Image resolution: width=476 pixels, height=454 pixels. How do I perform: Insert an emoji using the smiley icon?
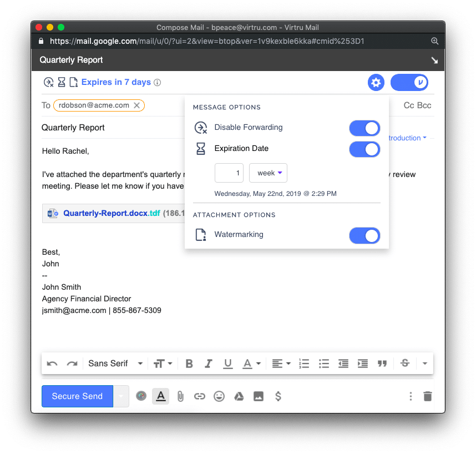coord(219,396)
